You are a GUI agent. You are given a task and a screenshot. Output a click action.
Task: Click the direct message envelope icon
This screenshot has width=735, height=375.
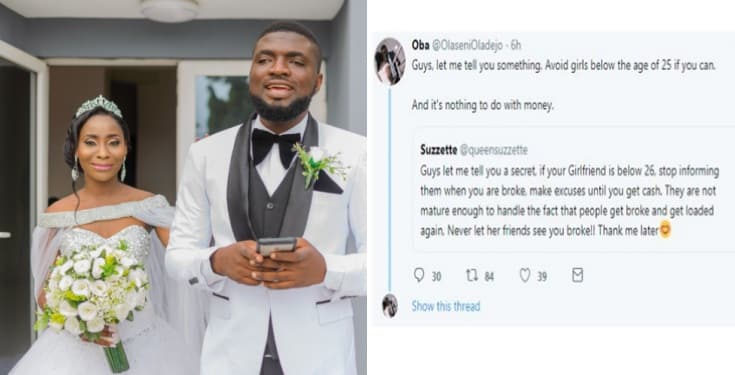point(578,275)
